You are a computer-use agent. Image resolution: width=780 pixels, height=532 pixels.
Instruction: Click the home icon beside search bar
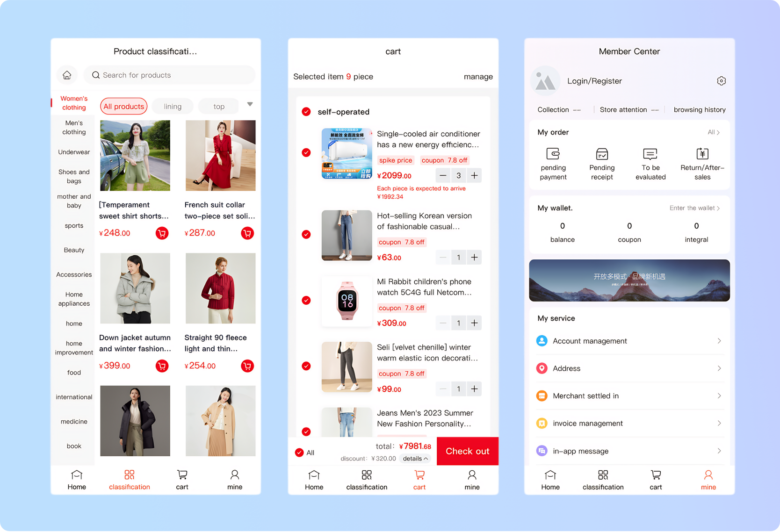pos(67,75)
